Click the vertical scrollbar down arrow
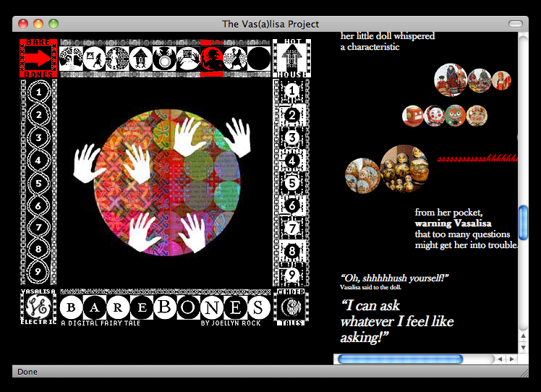The width and height of the screenshot is (541, 392). click(x=523, y=344)
